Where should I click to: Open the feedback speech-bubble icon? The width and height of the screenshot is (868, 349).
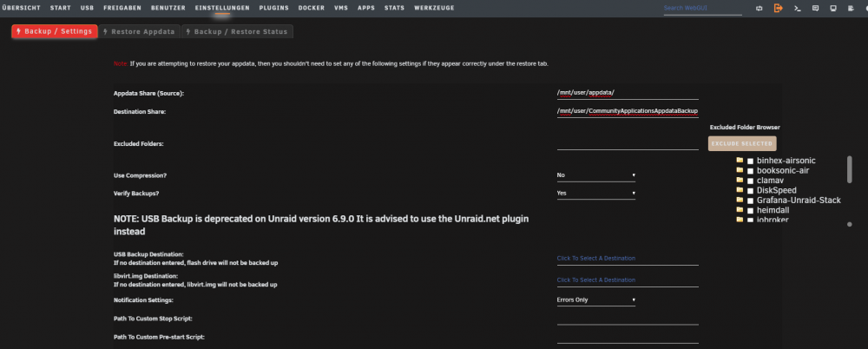click(x=815, y=9)
